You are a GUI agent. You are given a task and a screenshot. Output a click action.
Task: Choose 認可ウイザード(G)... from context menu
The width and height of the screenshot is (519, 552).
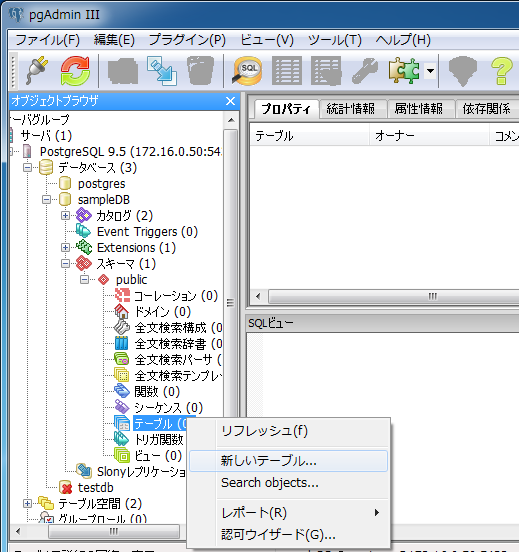tap(289, 535)
